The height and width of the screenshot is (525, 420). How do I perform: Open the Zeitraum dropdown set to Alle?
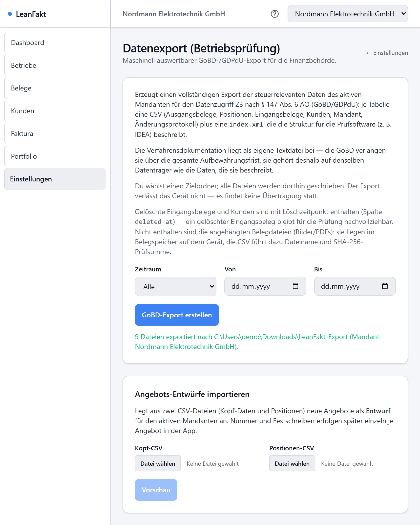click(x=175, y=286)
